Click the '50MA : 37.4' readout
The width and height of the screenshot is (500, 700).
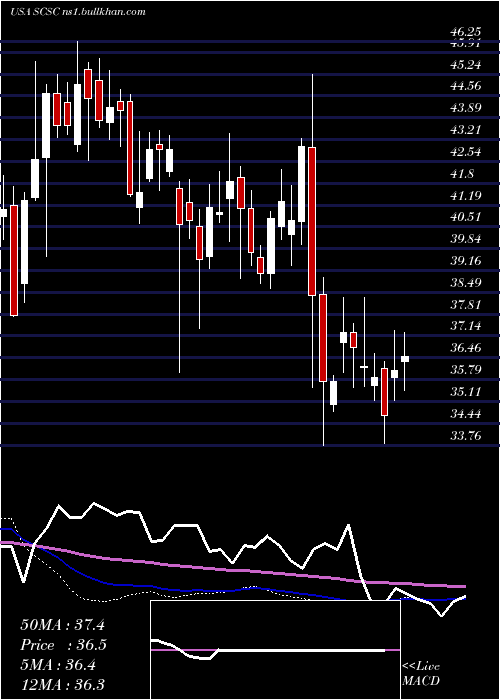tap(62, 625)
